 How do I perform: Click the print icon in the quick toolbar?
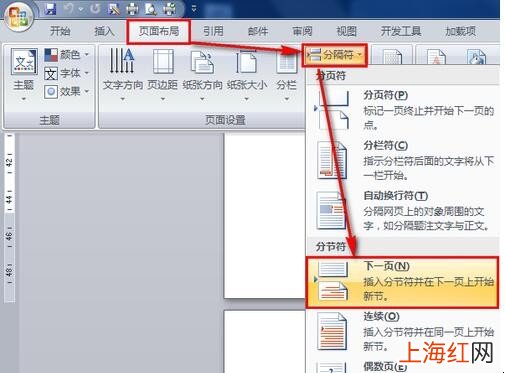(132, 9)
